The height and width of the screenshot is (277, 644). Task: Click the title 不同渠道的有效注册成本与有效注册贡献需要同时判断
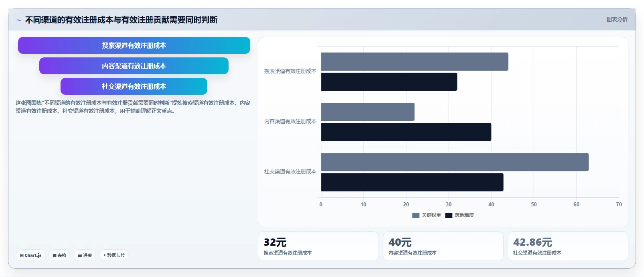(121, 20)
